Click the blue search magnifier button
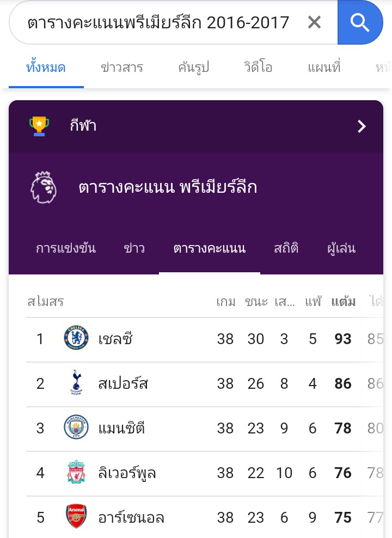This screenshot has height=538, width=392. coord(360,23)
